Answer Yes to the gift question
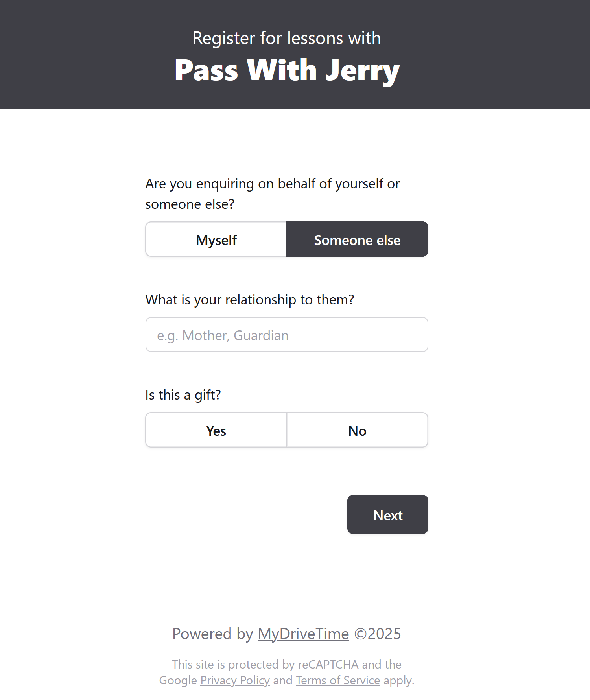 point(216,431)
